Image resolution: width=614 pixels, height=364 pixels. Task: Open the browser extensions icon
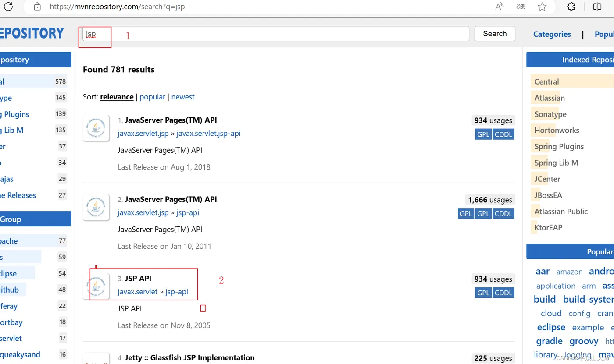(x=571, y=7)
